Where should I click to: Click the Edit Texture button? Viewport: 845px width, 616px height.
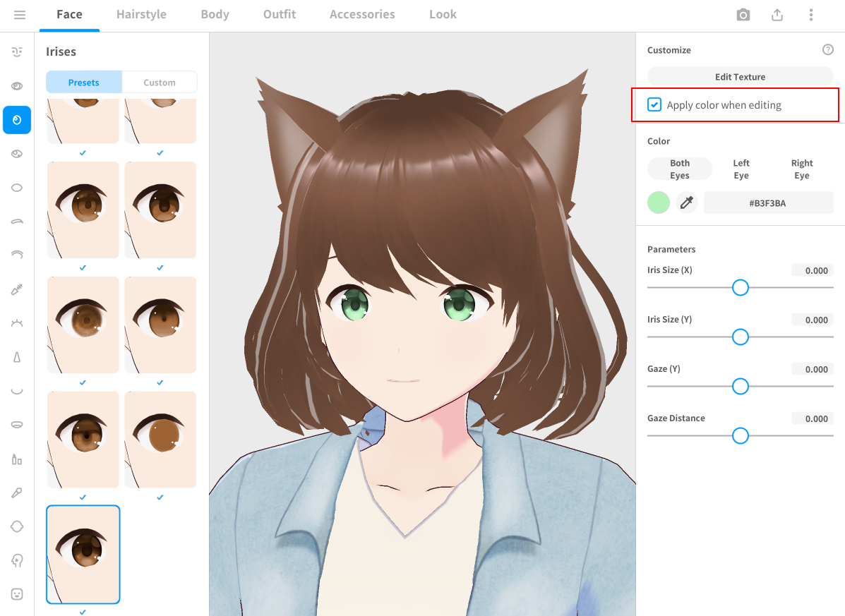point(740,77)
